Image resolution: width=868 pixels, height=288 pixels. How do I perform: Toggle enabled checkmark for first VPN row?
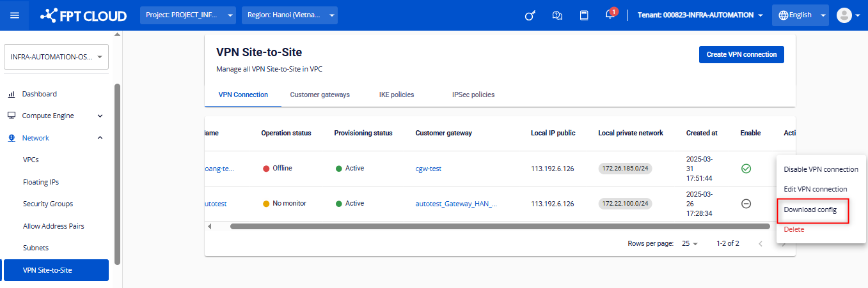[746, 169]
